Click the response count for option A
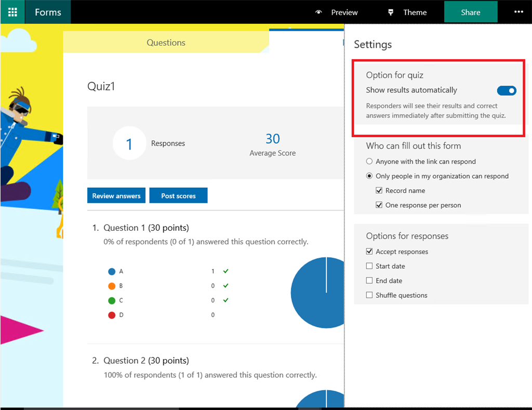The image size is (532, 410). (x=212, y=271)
